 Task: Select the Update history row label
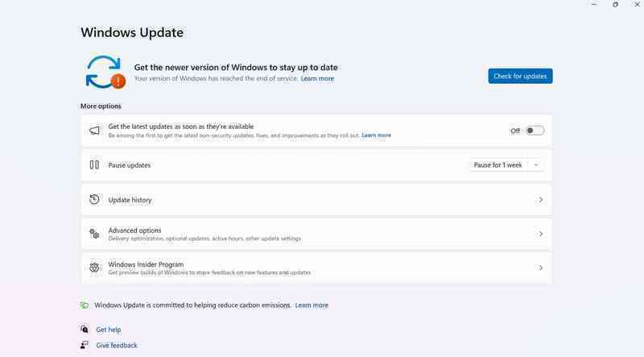130,200
